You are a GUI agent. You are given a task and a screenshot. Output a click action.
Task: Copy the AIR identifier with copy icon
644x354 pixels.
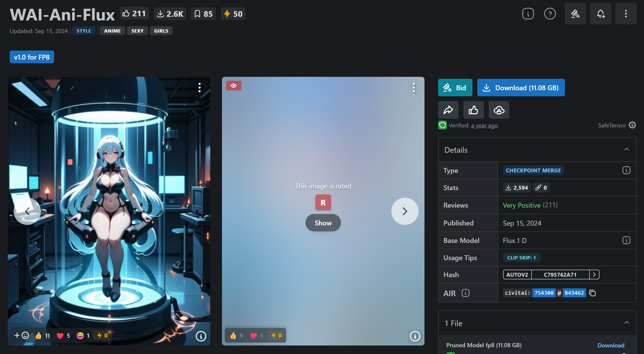tap(592, 293)
